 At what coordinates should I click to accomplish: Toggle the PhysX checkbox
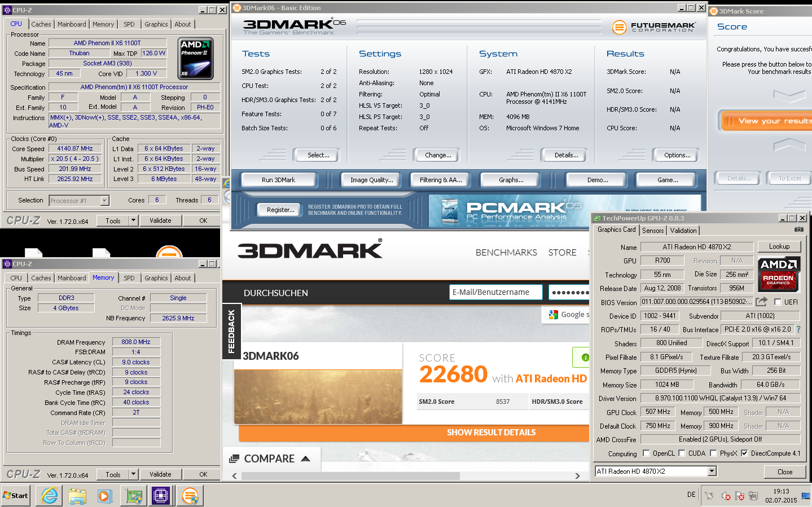click(x=713, y=453)
